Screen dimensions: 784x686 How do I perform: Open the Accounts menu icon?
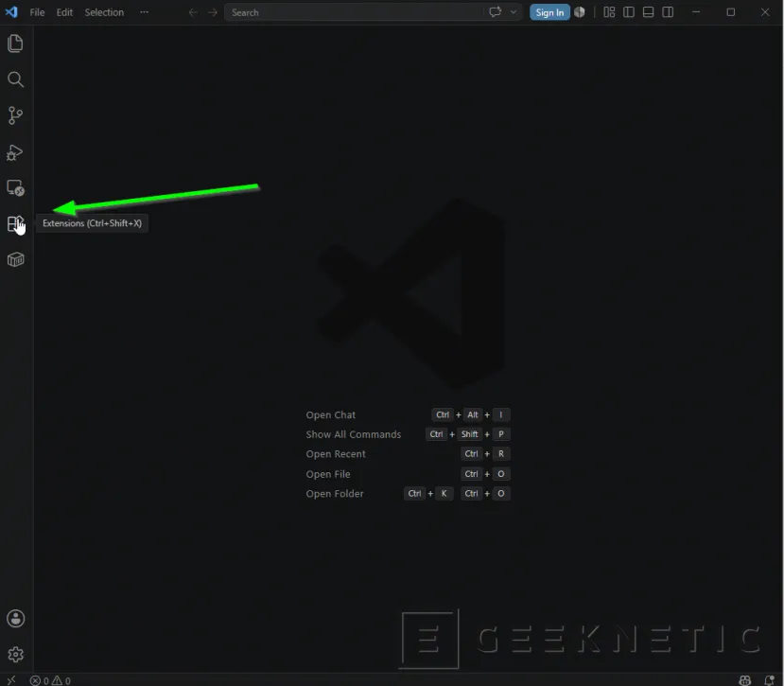(15, 619)
